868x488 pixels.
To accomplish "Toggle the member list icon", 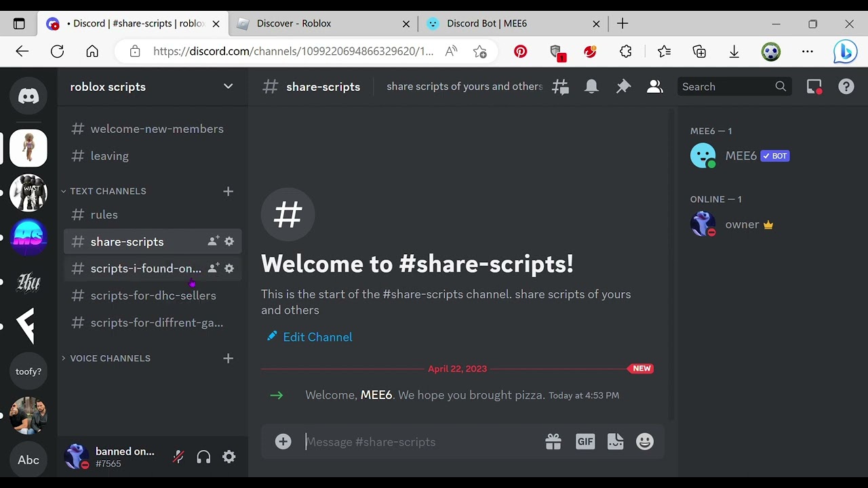I will pyautogui.click(x=654, y=87).
